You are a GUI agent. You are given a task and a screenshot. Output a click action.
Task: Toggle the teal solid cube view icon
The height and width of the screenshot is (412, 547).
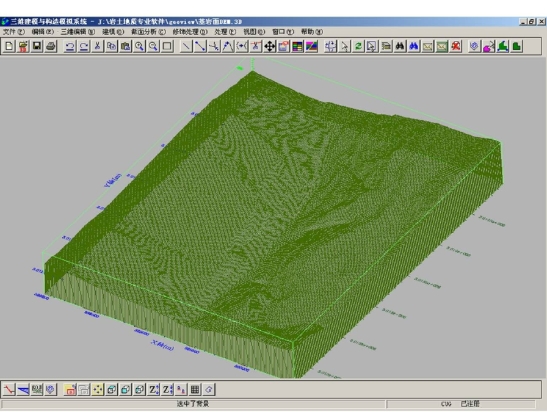(126, 389)
